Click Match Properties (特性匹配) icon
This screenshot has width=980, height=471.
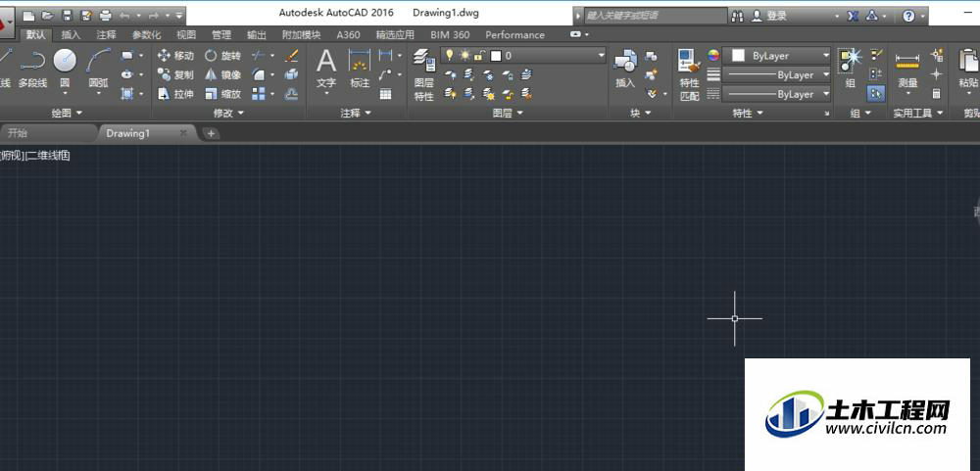(689, 75)
